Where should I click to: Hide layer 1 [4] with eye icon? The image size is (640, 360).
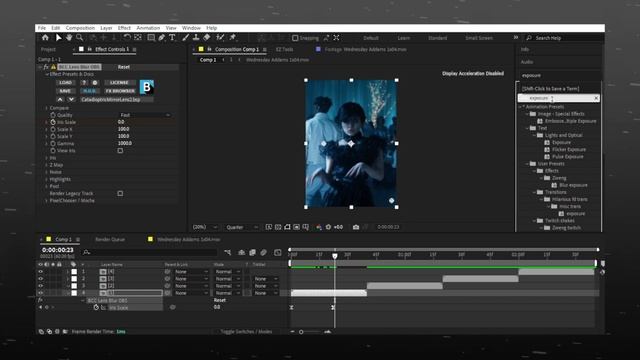40,271
